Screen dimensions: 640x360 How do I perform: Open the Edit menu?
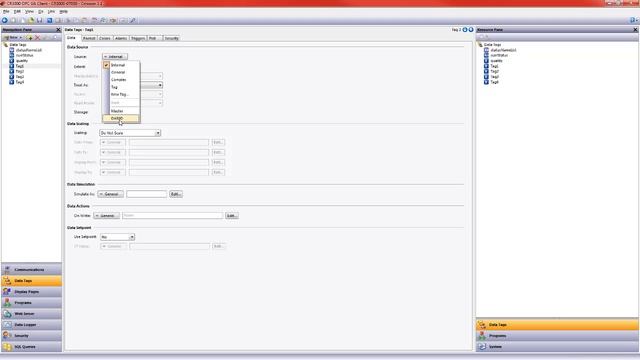pos(17,11)
